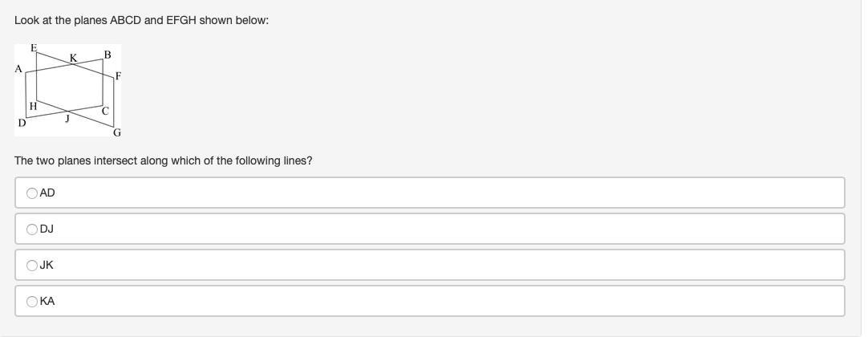868x337 pixels.
Task: Click the letter G in the diagram
Action: (x=117, y=133)
